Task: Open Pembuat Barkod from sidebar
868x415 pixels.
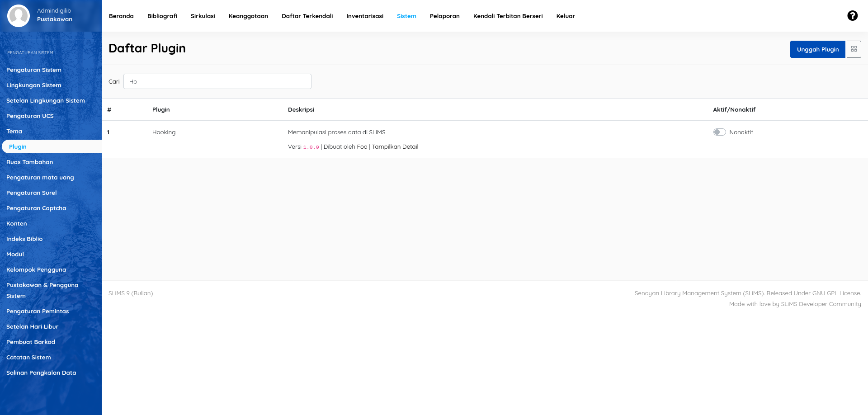Action: (x=31, y=342)
